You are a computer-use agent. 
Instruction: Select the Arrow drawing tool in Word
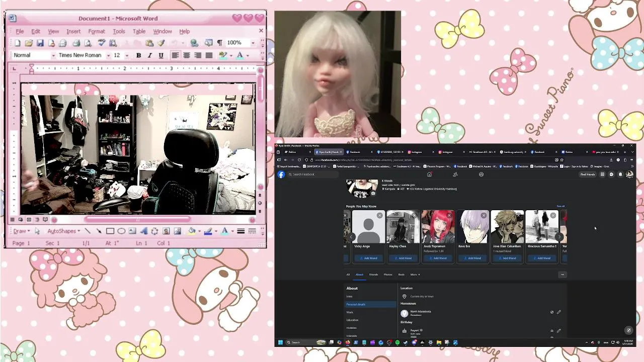click(x=99, y=231)
